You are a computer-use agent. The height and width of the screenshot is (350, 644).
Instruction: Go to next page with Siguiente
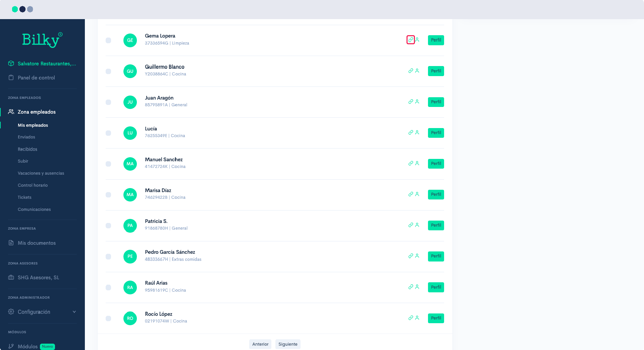tap(287, 344)
